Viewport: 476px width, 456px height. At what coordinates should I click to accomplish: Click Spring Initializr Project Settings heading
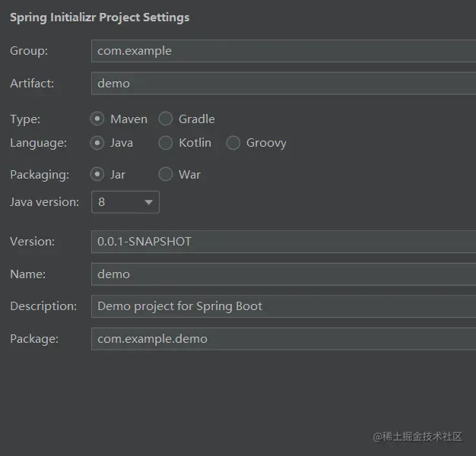[100, 17]
